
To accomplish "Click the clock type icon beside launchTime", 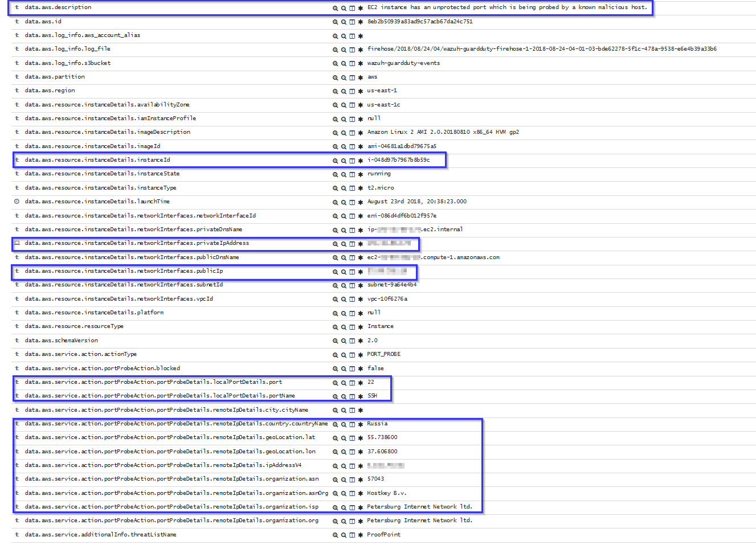I will (x=17, y=202).
